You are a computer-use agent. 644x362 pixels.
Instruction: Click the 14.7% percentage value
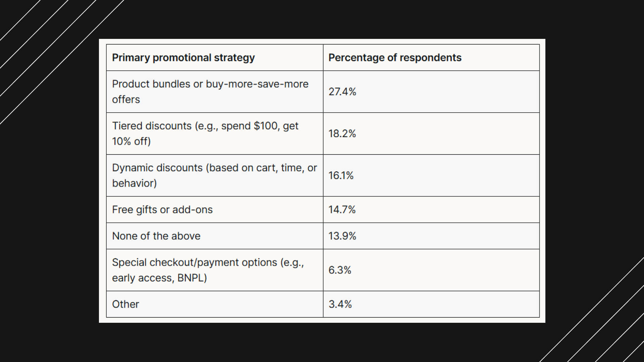(342, 209)
